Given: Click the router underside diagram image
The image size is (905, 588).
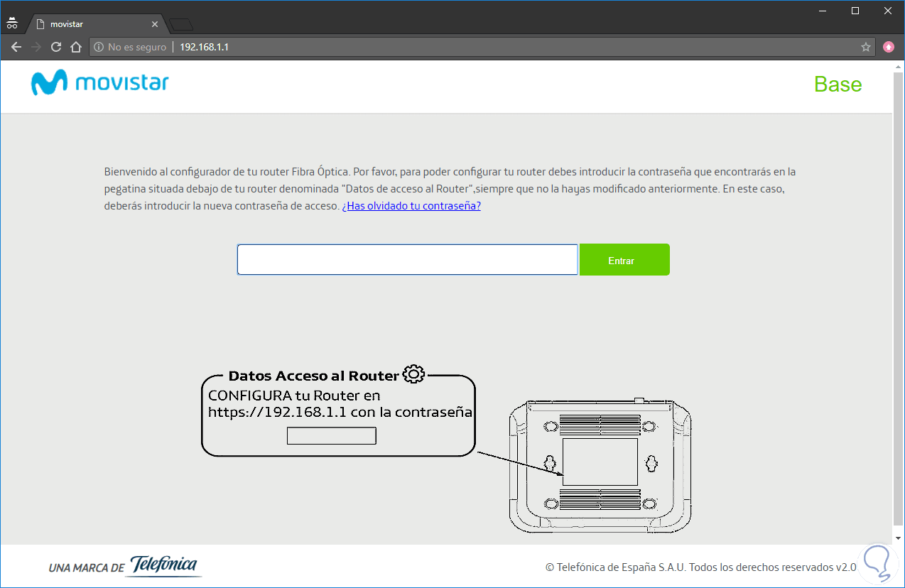Looking at the screenshot, I should pyautogui.click(x=600, y=465).
